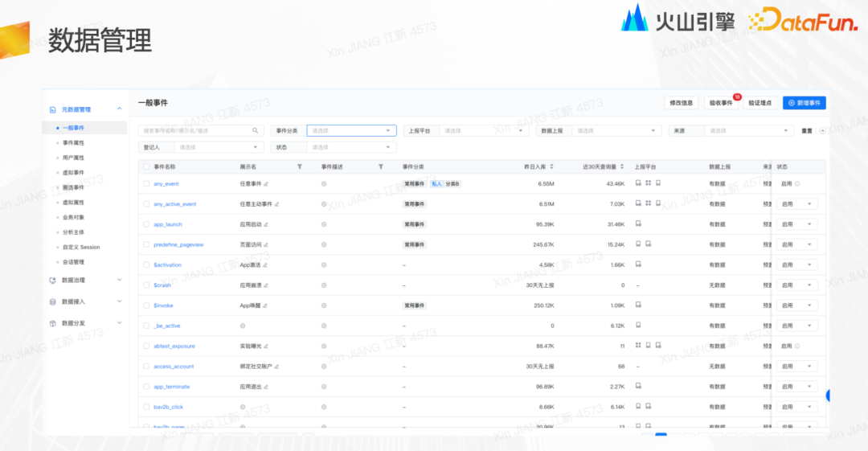Check the $invoke row checkbox

[146, 305]
